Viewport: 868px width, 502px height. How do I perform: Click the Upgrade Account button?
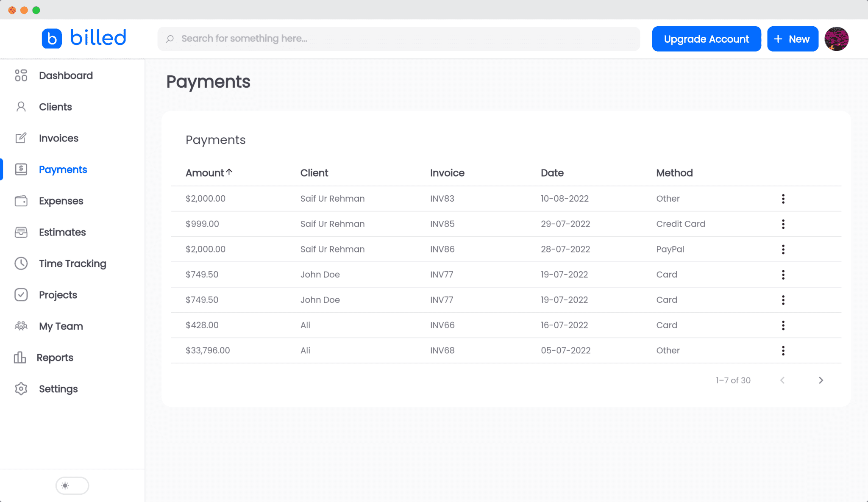[706, 39]
